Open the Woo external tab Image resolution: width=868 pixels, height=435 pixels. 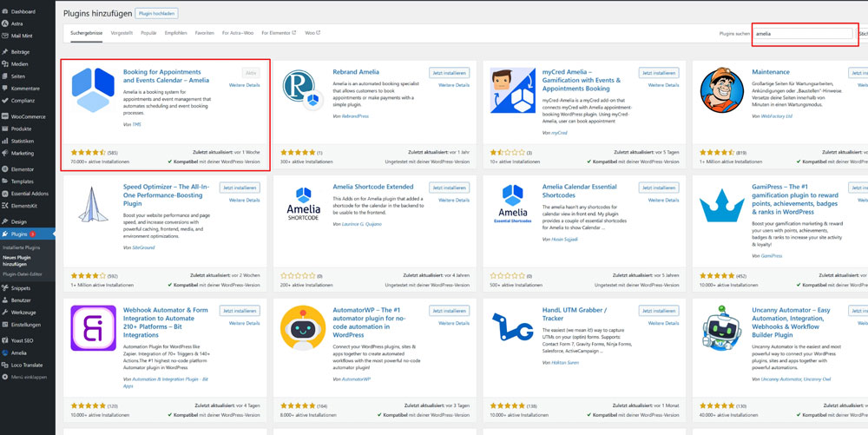coord(312,33)
